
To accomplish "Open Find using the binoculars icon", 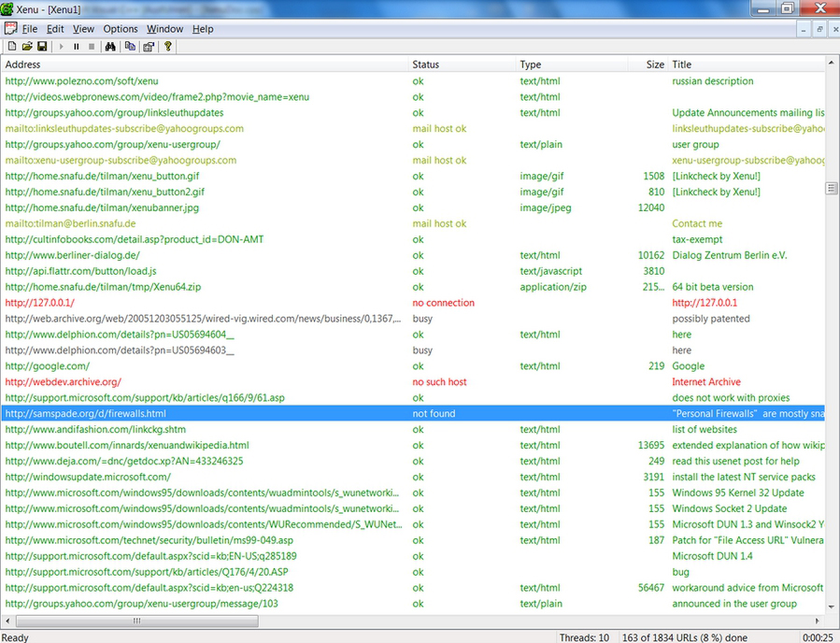I will click(110, 47).
